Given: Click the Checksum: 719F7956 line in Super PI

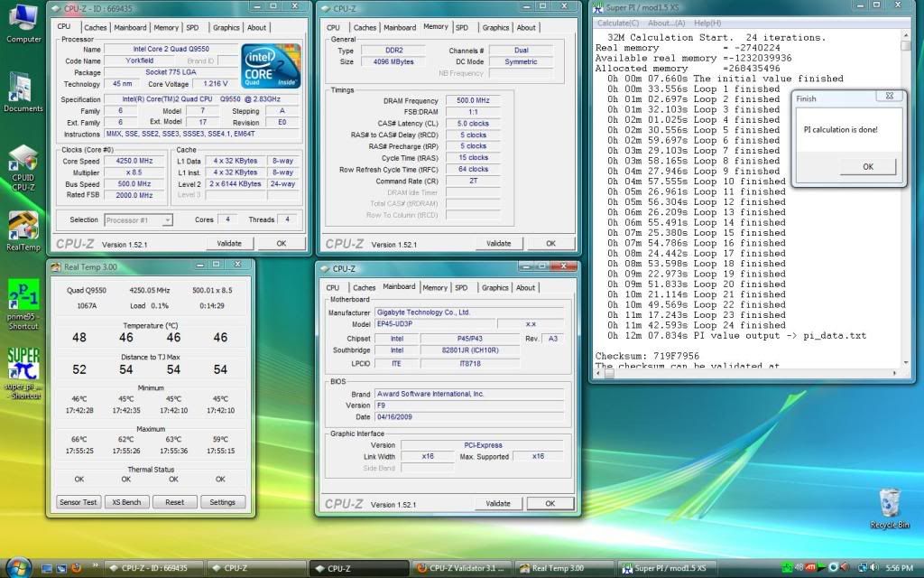Looking at the screenshot, I should [647, 356].
